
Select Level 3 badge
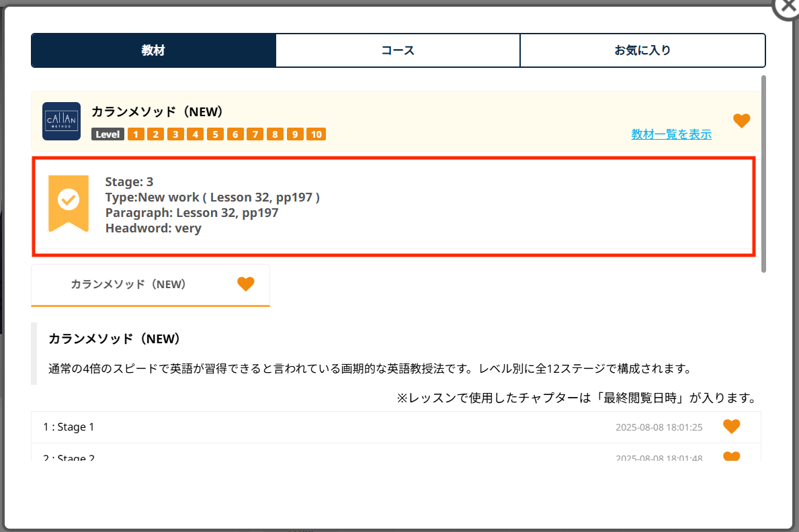[175, 134]
